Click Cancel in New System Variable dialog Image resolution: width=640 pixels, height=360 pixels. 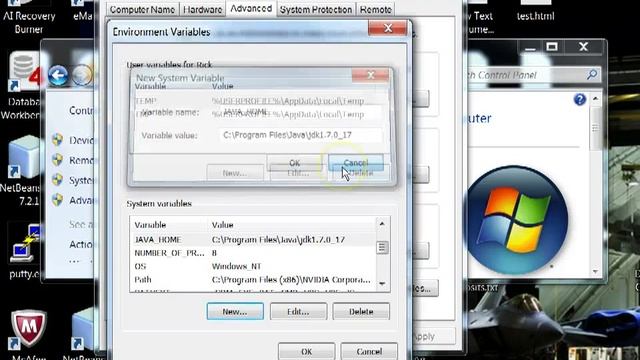coord(356,163)
